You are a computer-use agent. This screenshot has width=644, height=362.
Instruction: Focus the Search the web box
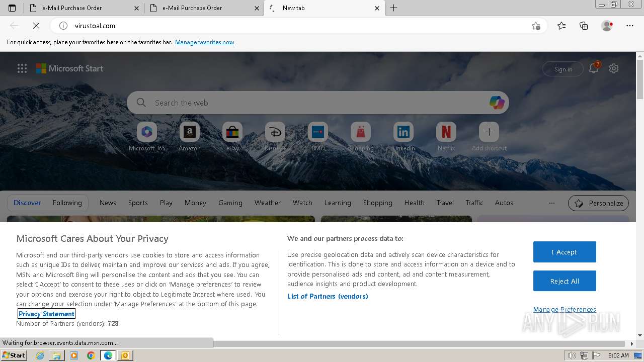coord(318,103)
